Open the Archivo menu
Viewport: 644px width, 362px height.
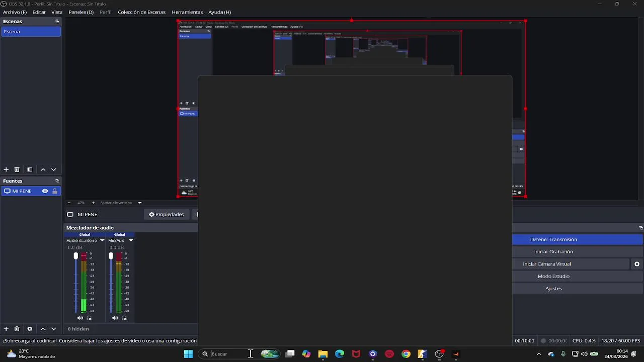tap(15, 12)
